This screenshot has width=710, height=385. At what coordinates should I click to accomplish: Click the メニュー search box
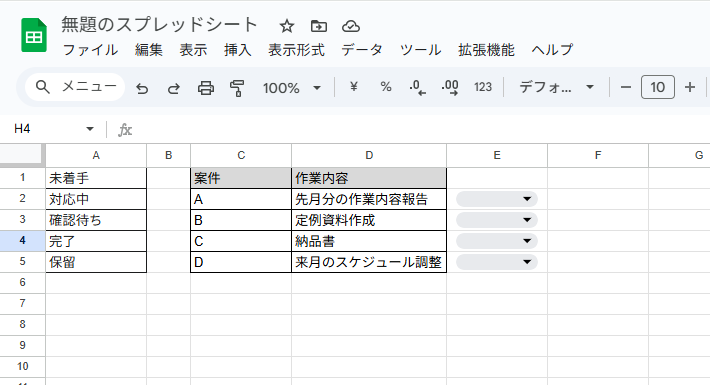(75, 87)
